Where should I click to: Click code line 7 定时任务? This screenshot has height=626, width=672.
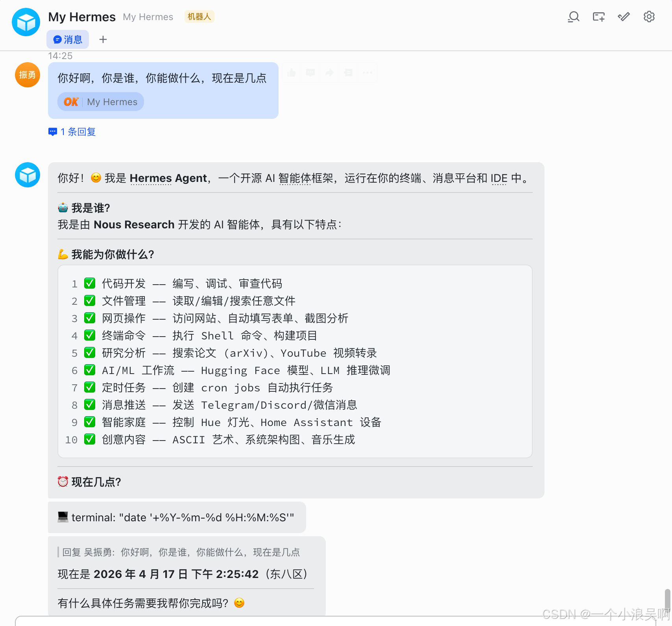click(x=217, y=387)
